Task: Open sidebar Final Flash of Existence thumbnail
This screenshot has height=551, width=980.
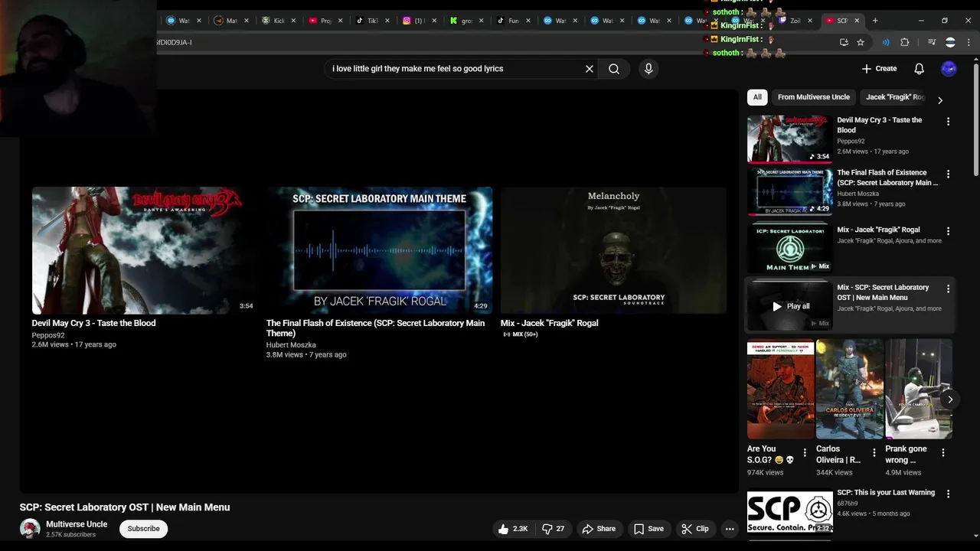Action: click(789, 191)
